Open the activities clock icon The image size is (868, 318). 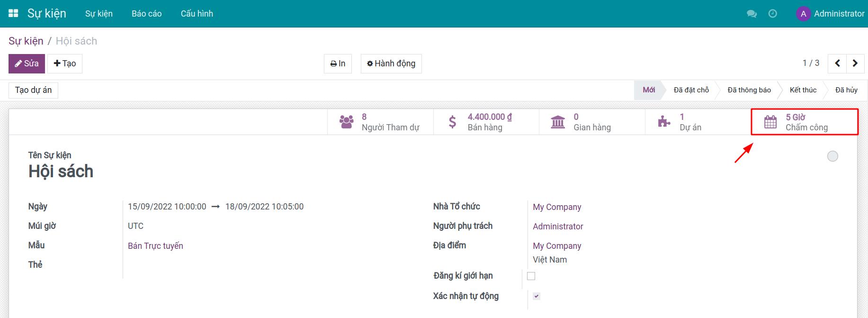772,14
